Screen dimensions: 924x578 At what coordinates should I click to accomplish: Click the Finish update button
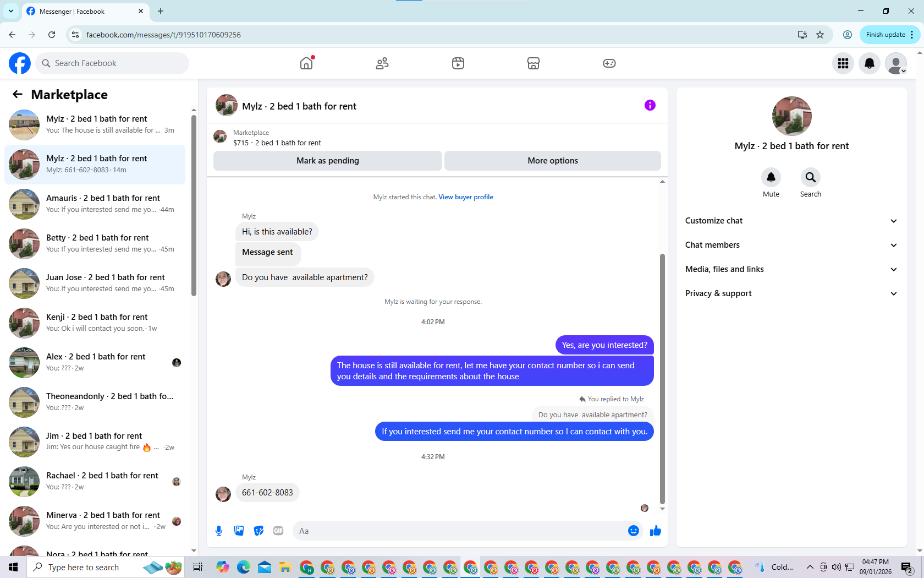click(885, 35)
